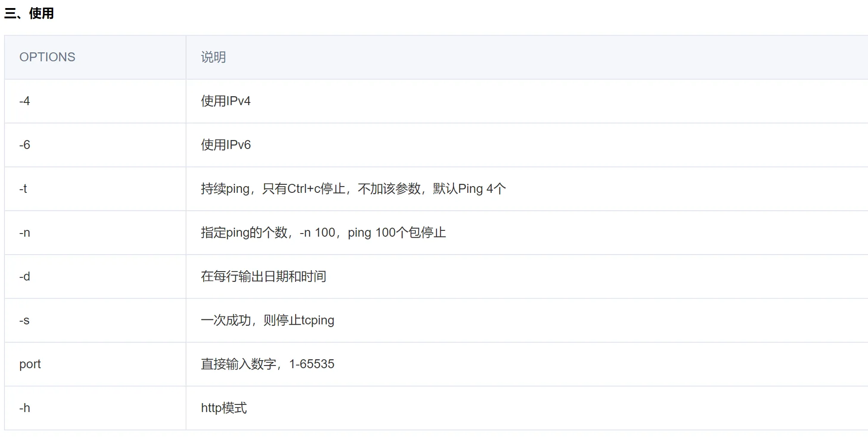Click the 'http模式' description text
Viewport: 868px width, 438px height.
pyautogui.click(x=224, y=408)
